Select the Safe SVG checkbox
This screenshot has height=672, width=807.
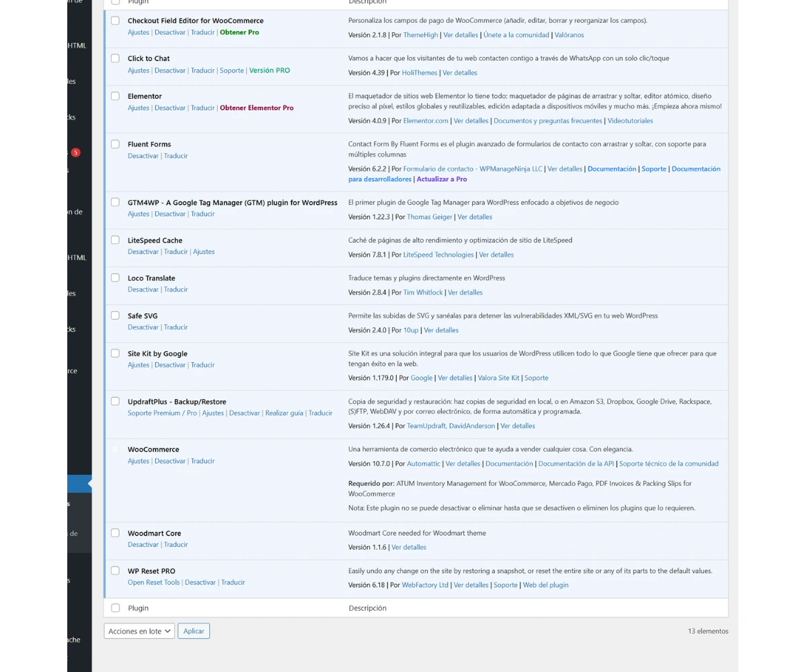tap(115, 315)
